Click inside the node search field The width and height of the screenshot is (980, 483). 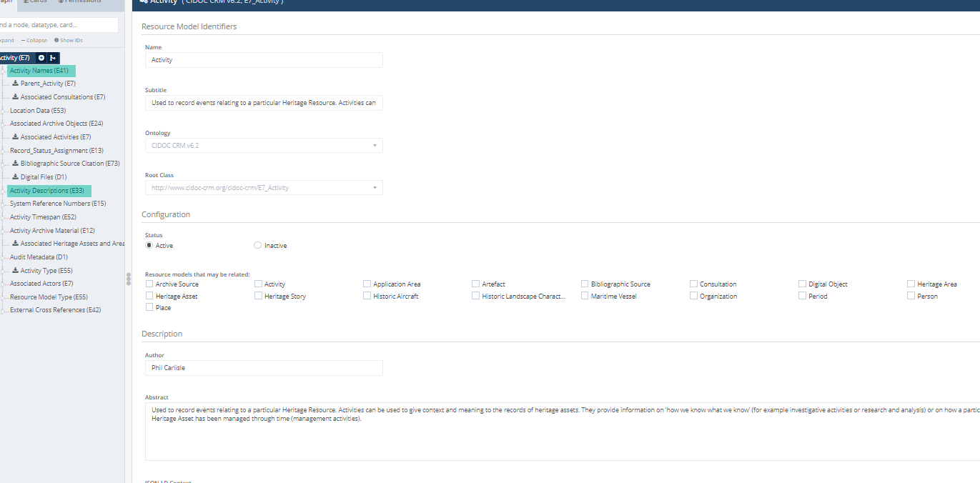tap(59, 24)
